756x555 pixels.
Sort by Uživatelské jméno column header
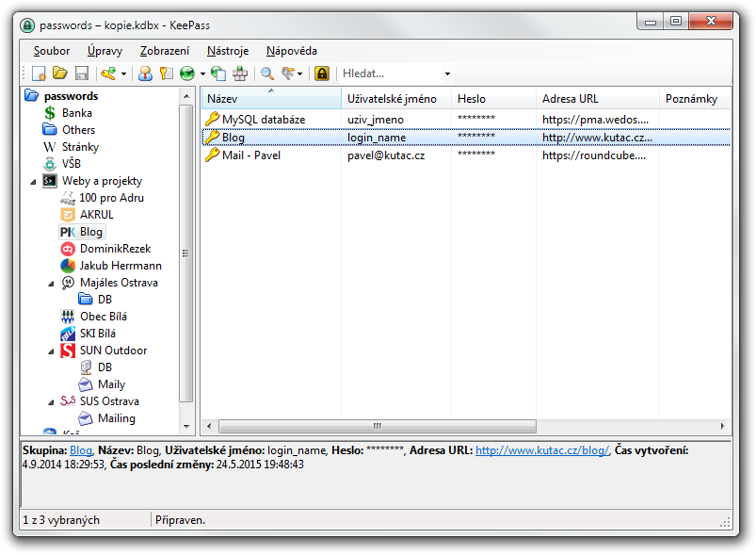[x=396, y=98]
